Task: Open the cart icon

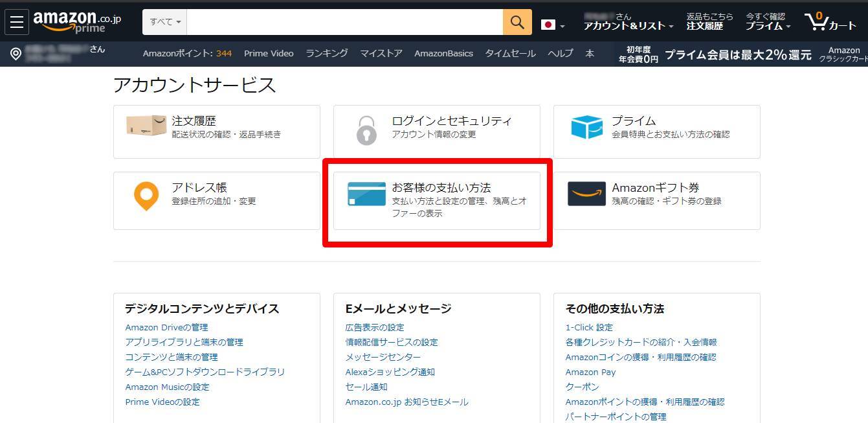Action: coord(830,22)
